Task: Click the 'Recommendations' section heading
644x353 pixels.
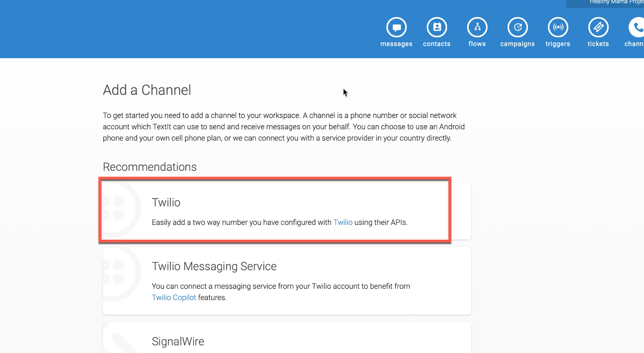Action: [x=150, y=167]
